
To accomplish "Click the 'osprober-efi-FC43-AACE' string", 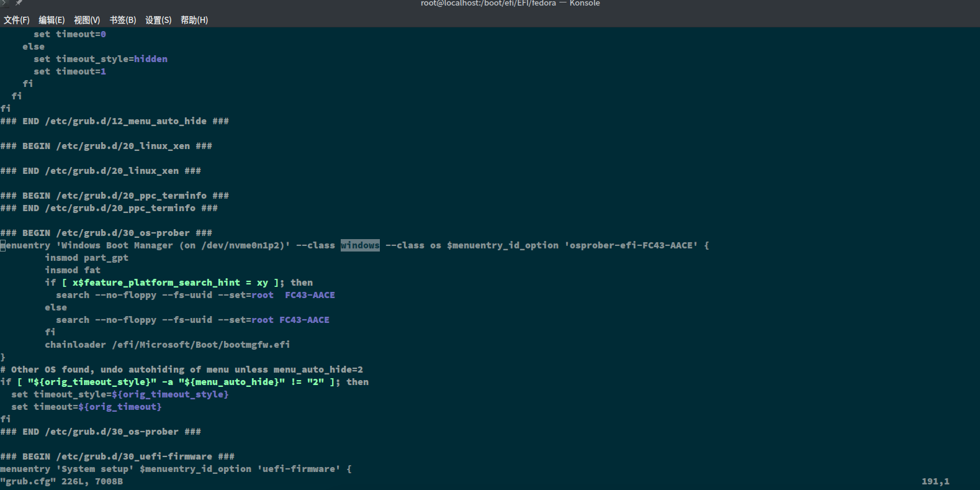I will coord(631,245).
